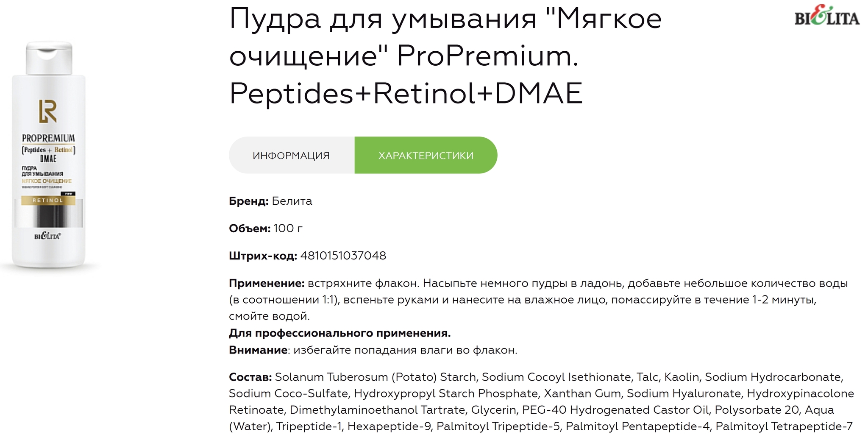Click the product bottle image

pos(49,155)
